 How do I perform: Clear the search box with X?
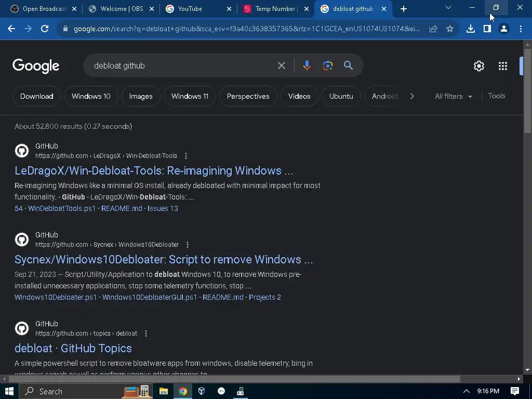click(282, 65)
